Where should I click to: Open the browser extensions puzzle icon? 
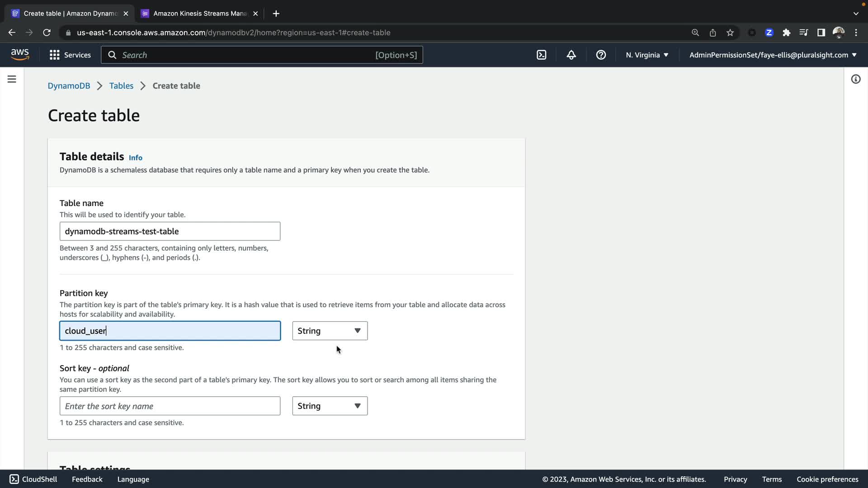pos(787,33)
